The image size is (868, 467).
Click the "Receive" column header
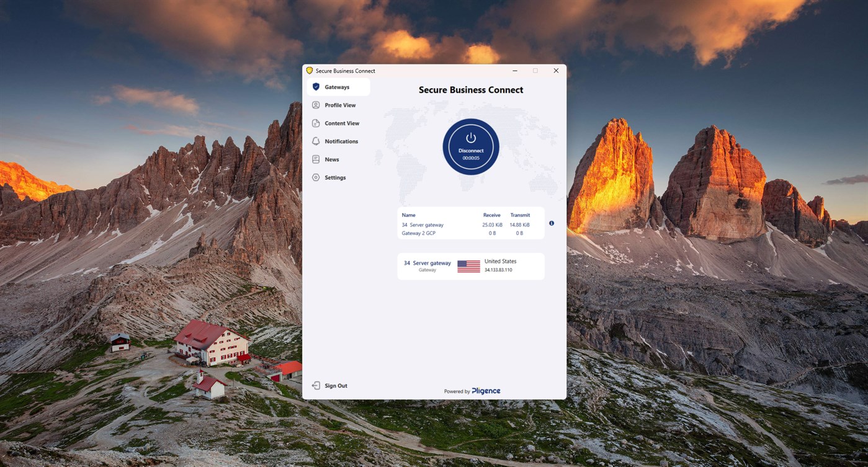(x=492, y=215)
